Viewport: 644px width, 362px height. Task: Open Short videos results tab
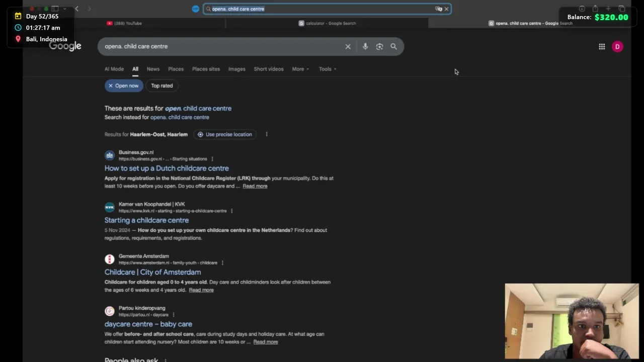269,69
